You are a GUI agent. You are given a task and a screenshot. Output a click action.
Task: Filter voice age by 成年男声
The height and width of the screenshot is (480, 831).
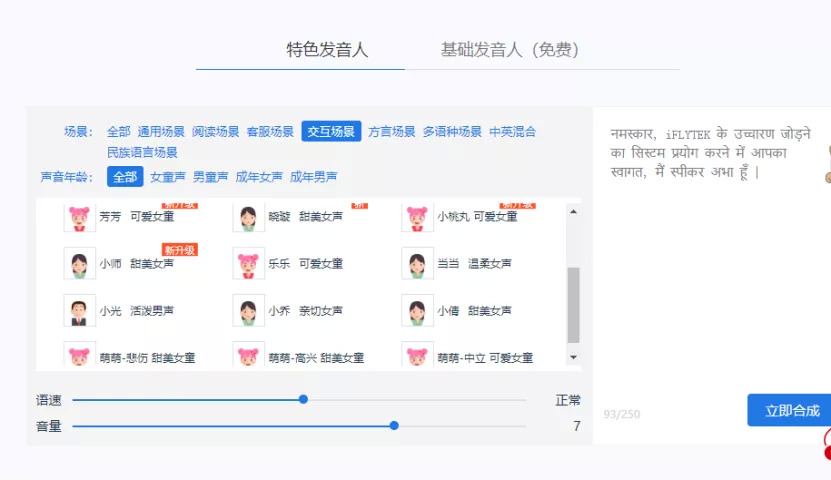click(x=313, y=177)
